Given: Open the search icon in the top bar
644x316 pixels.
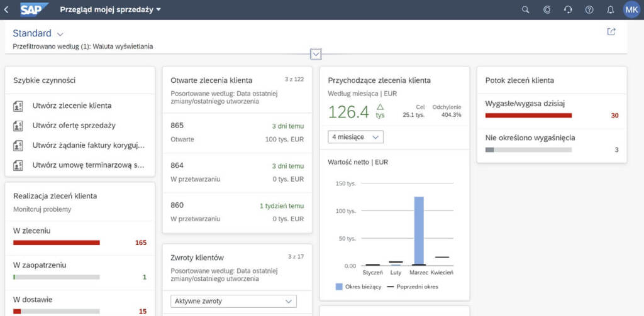Looking at the screenshot, I should [x=525, y=10].
